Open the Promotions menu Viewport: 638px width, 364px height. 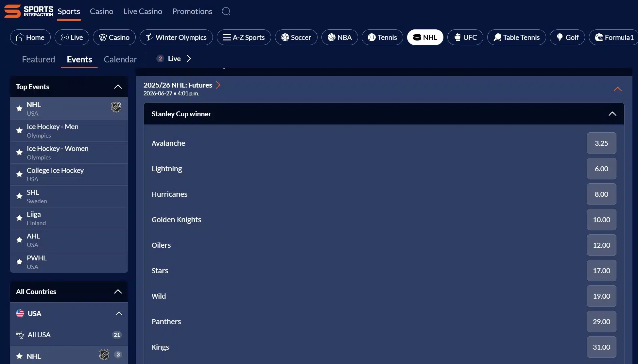click(192, 11)
